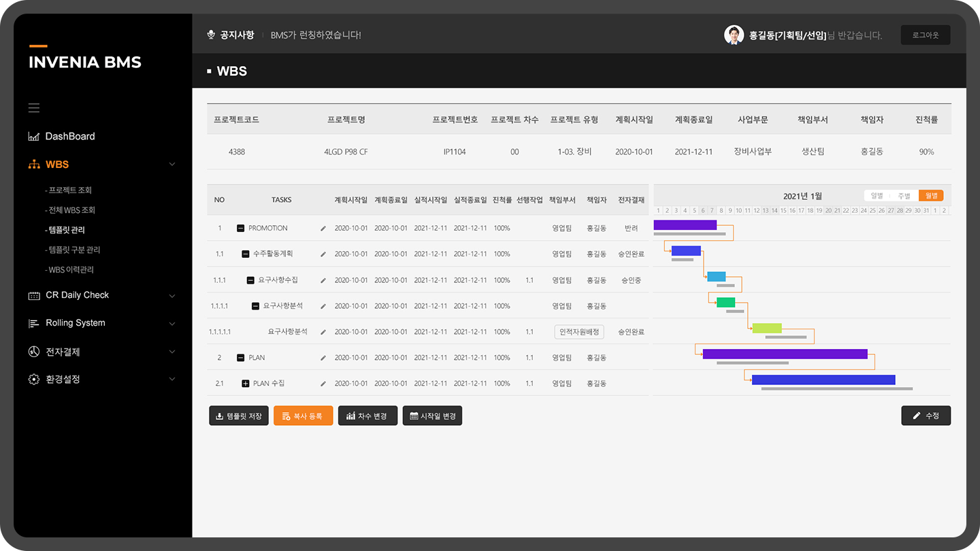Image resolution: width=980 pixels, height=551 pixels.
Task: Click the Rolling System list icon
Action: click(x=34, y=324)
